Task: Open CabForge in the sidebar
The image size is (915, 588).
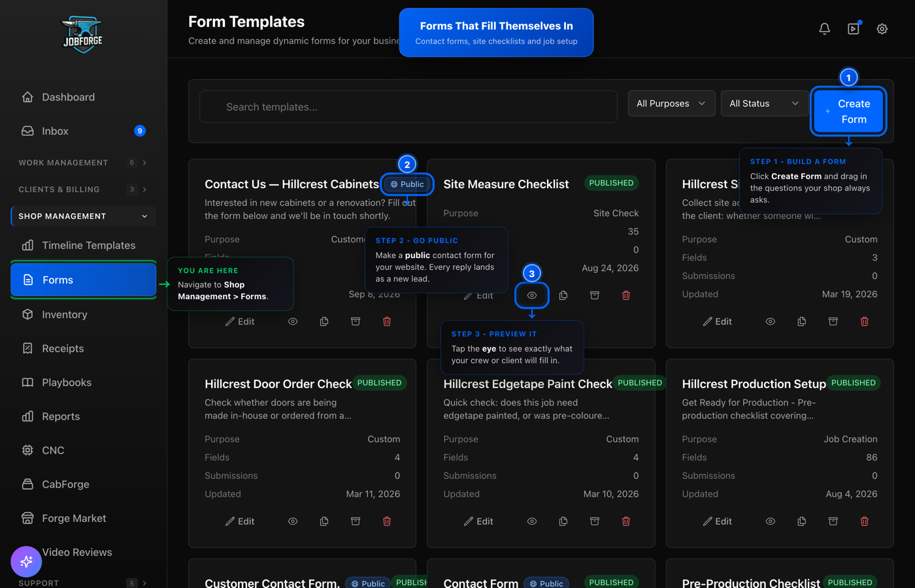Action: point(83,485)
